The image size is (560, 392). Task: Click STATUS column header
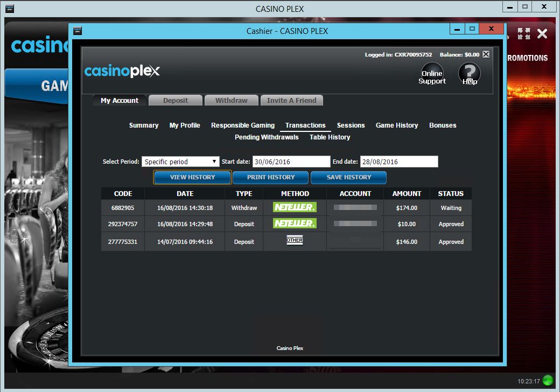pyautogui.click(x=451, y=193)
